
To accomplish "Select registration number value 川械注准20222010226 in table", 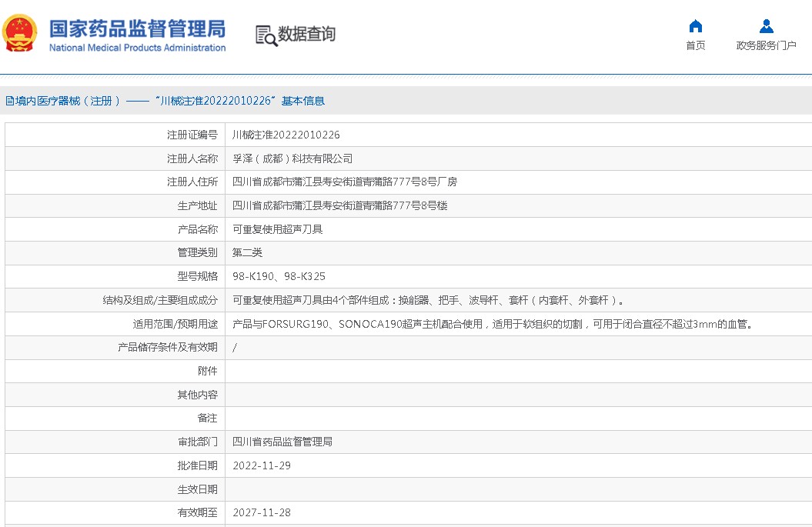I will [x=286, y=135].
